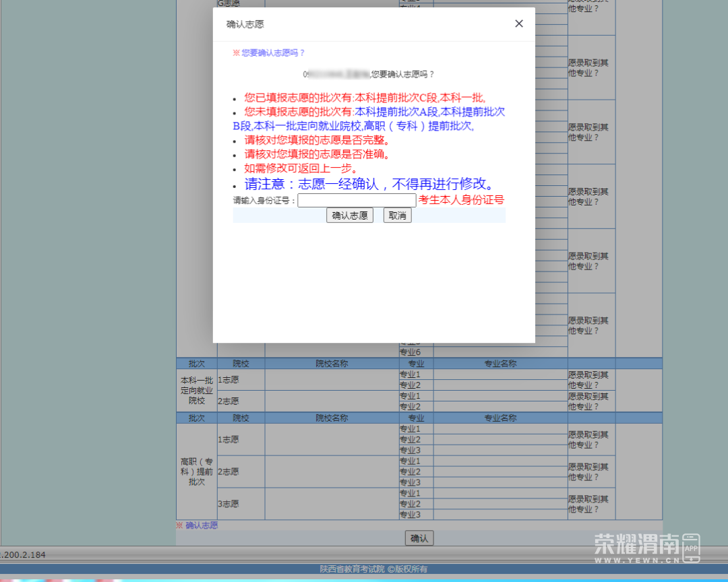Image resolution: width=728 pixels, height=582 pixels.
Task: Click the line 如需修改可返回上一步
Action: [301, 168]
